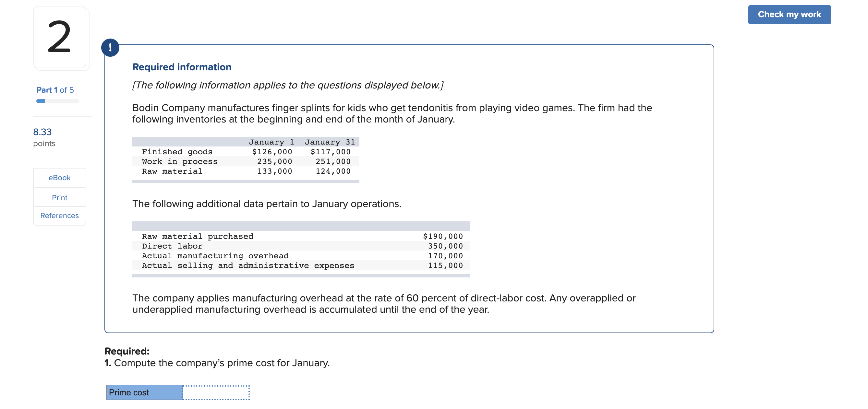This screenshot has width=868, height=409.
Task: Click the Check my work button
Action: [789, 15]
